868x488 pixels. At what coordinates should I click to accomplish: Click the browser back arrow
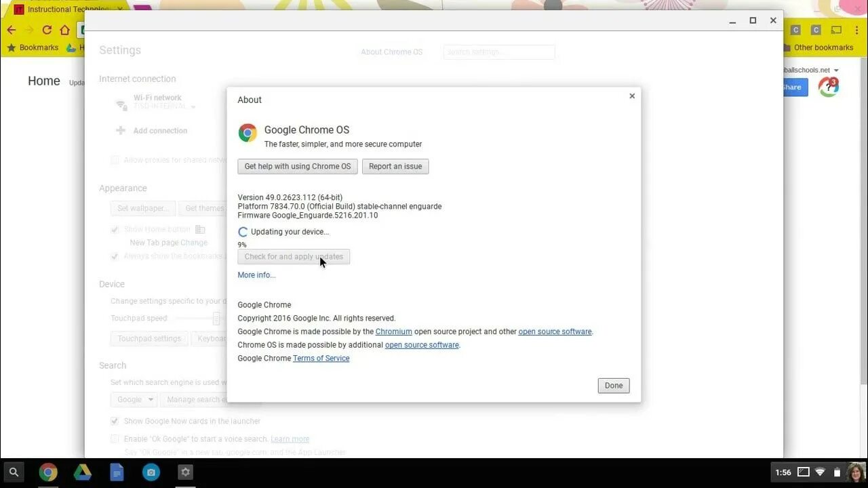(x=11, y=30)
